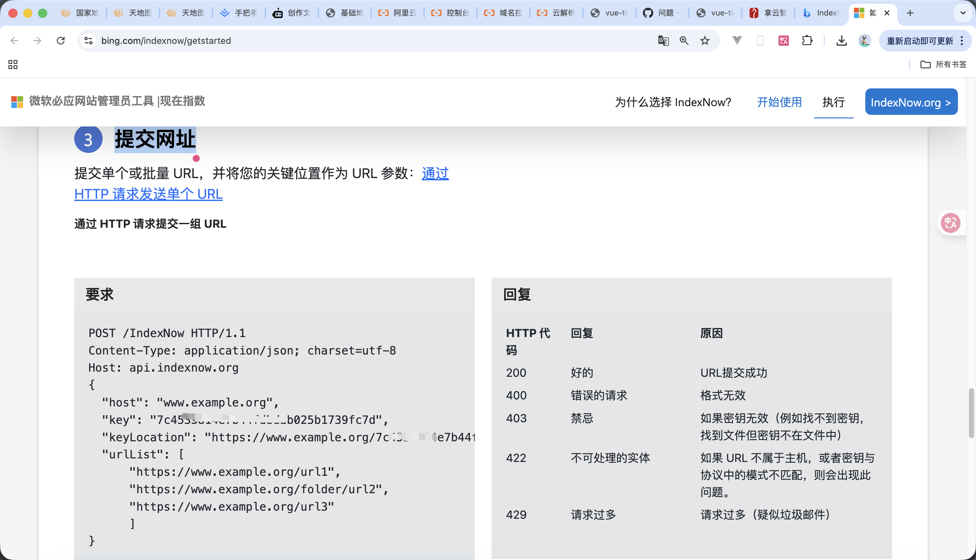Open the 所有书签 bookmarks folder
The width and height of the screenshot is (976, 560).
[x=943, y=64]
